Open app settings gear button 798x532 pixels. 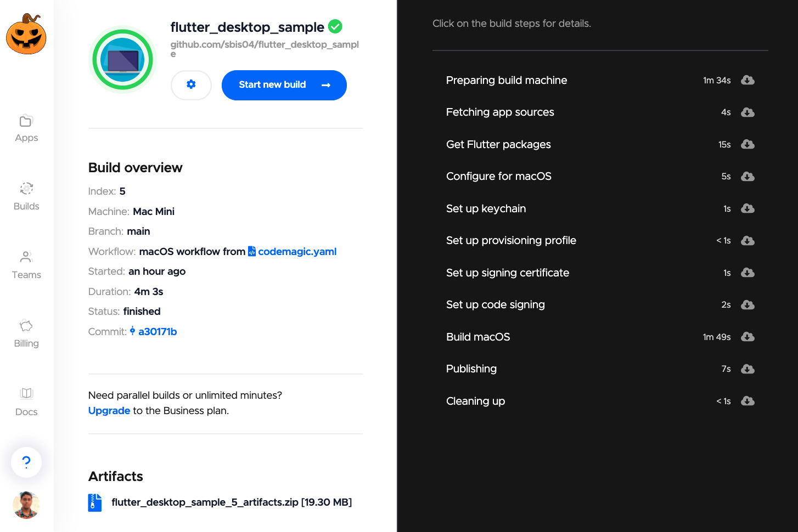(x=191, y=85)
